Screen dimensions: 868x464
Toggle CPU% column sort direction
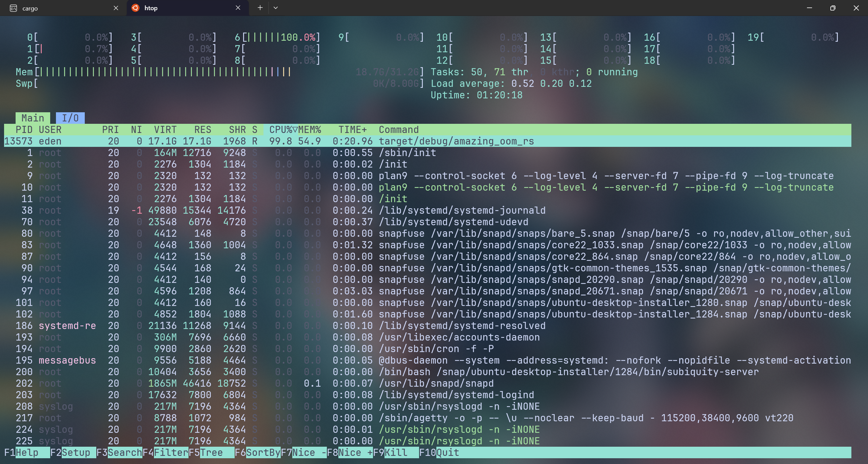pos(283,130)
